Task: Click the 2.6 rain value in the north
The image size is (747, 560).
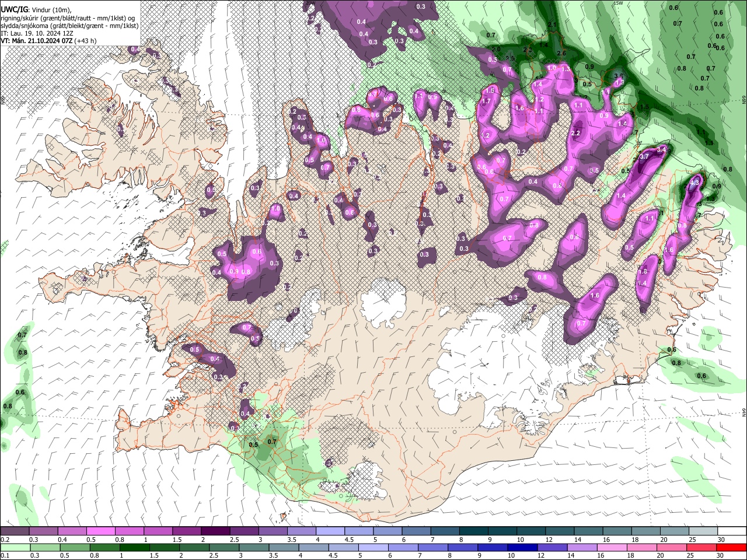Action: tap(562, 53)
